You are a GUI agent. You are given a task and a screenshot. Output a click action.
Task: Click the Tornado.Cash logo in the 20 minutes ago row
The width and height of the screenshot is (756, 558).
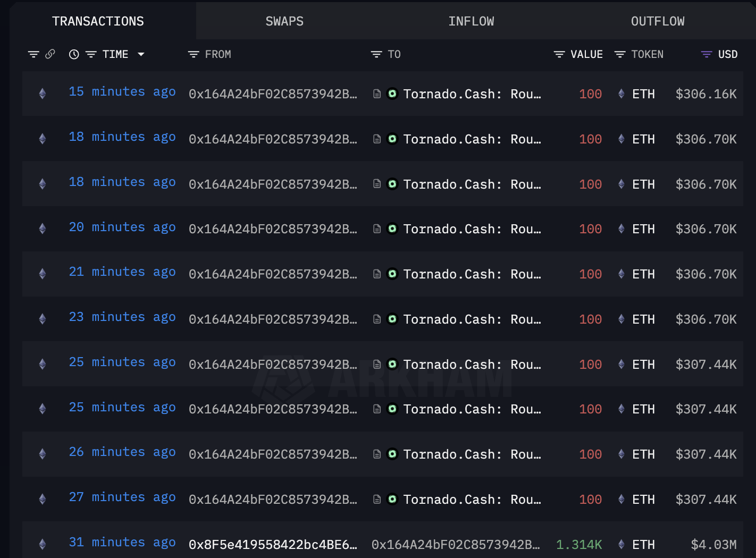click(392, 229)
